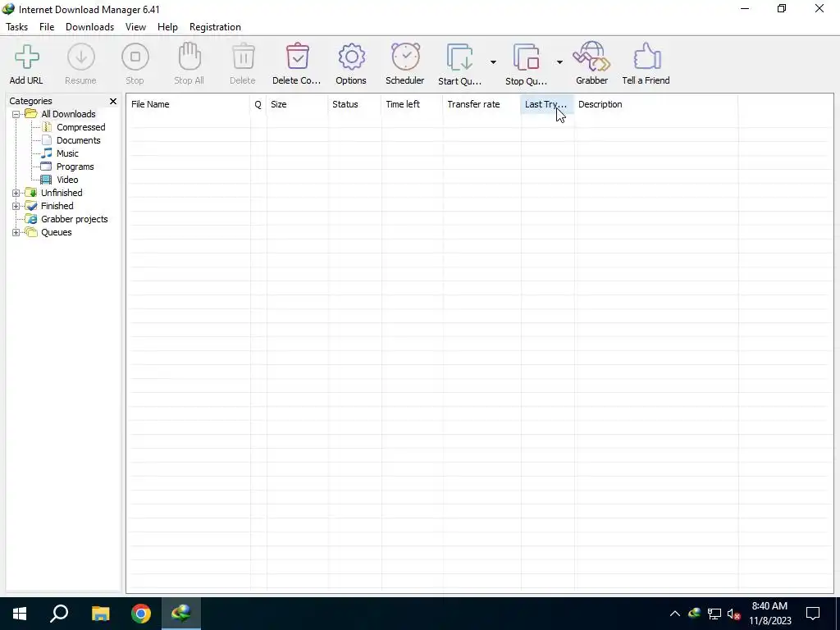Viewport: 840px width, 630px height.
Task: Click the network tray icon
Action: (714, 614)
